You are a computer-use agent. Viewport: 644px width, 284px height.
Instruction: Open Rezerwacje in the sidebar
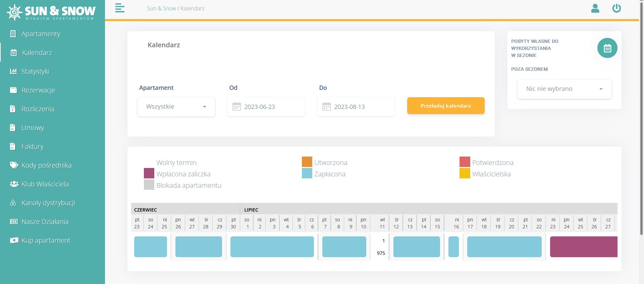[38, 90]
